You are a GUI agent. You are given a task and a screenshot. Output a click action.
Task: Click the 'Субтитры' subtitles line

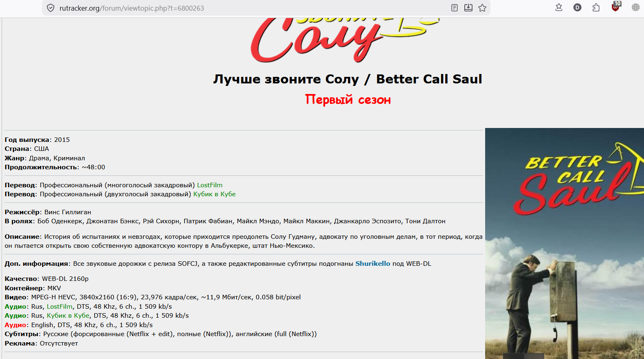pos(160,334)
